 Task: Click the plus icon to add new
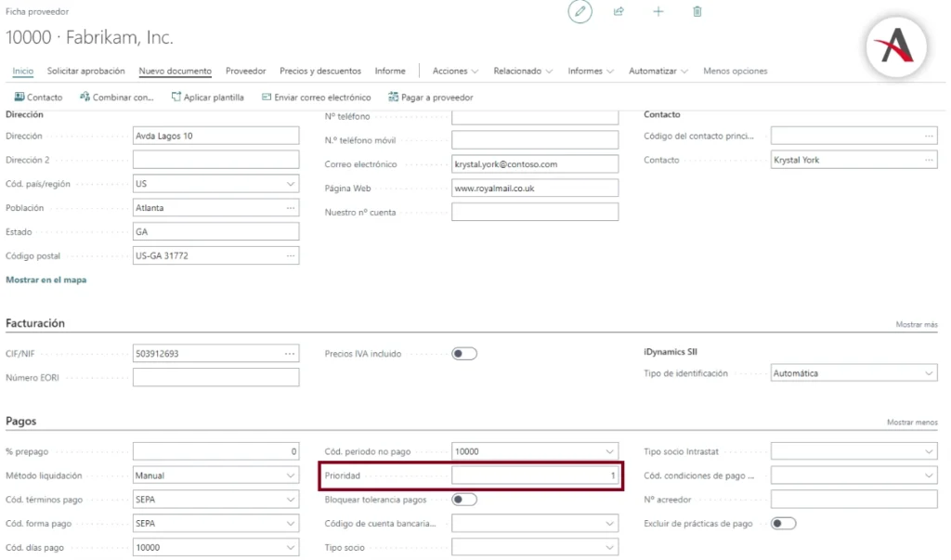tap(658, 11)
